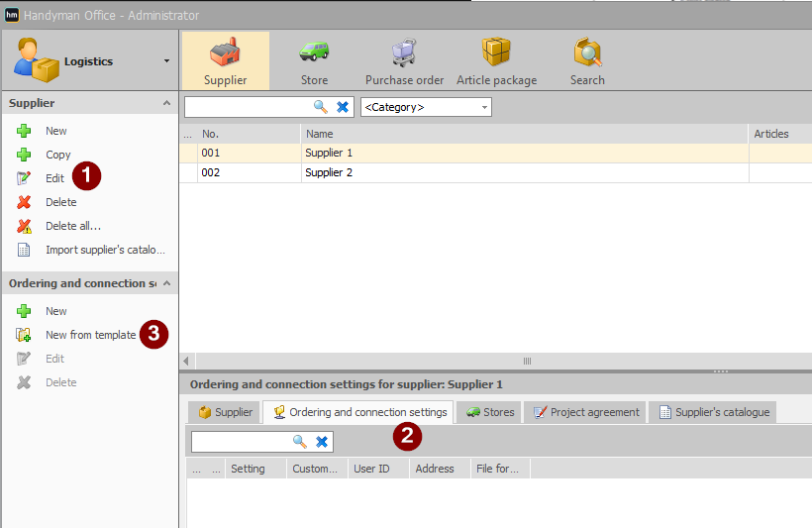This screenshot has height=528, width=812.
Task: Clear the supplier search with blue X
Action: coord(343,107)
